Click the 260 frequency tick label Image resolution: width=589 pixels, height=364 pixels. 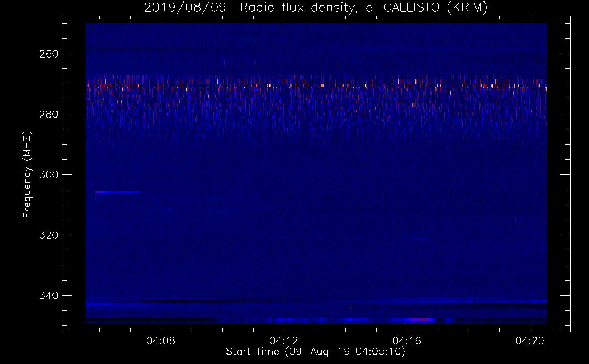(x=49, y=54)
